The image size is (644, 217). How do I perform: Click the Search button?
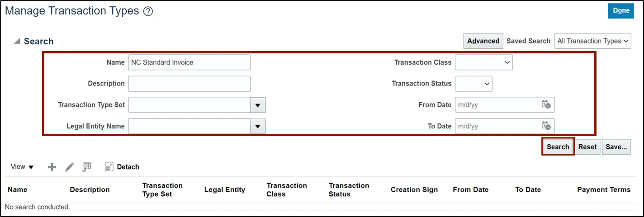point(558,146)
